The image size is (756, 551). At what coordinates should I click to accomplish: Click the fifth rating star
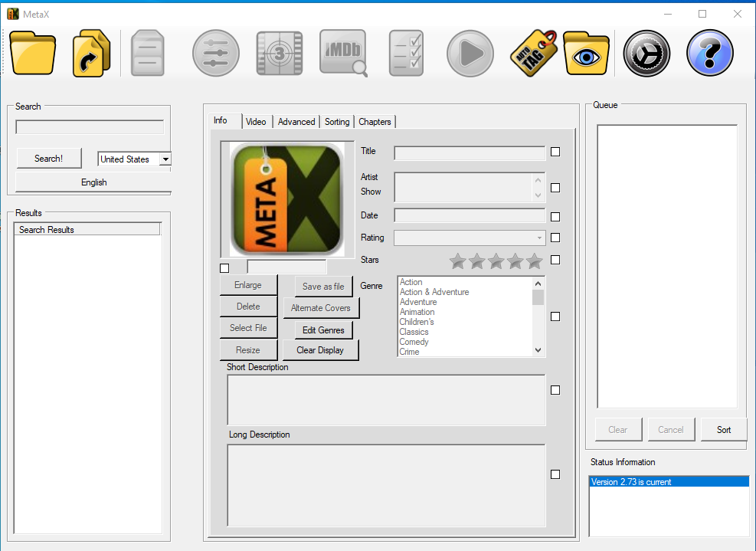[534, 261]
